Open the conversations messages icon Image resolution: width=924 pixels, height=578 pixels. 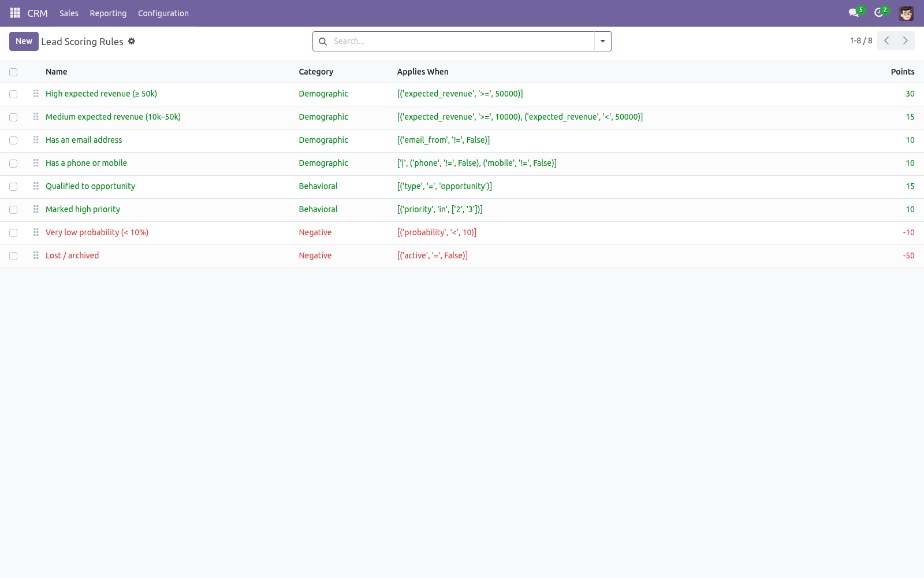point(854,13)
